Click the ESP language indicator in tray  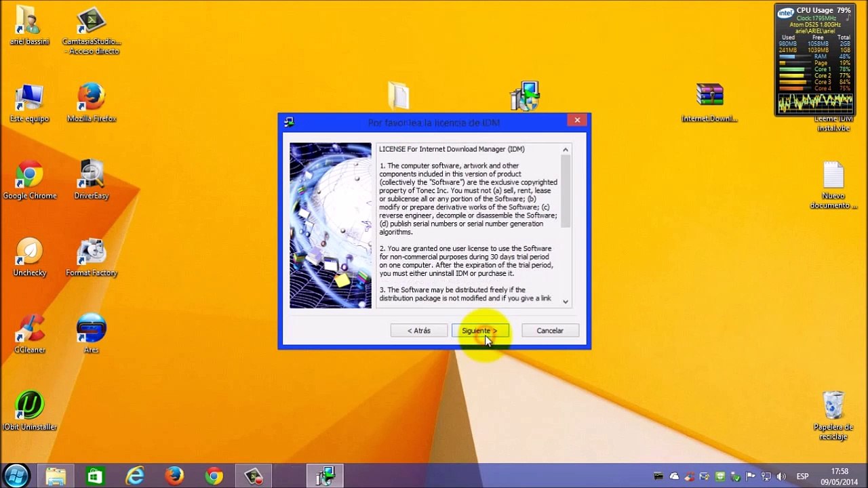point(802,476)
